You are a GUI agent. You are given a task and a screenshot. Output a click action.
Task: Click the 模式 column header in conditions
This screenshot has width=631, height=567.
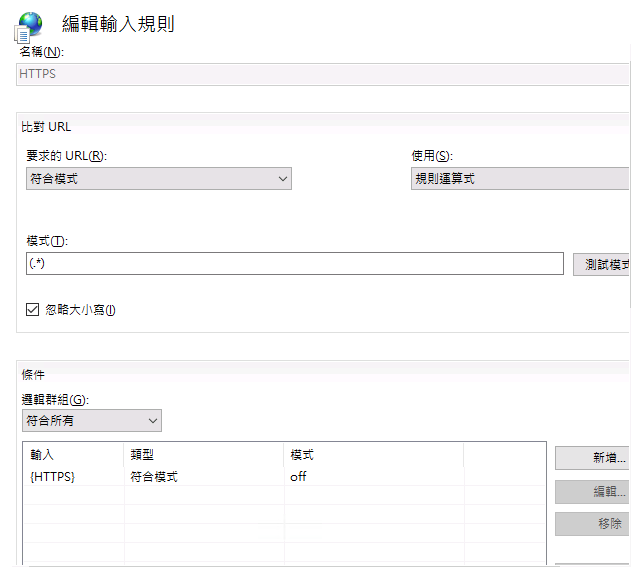point(373,455)
